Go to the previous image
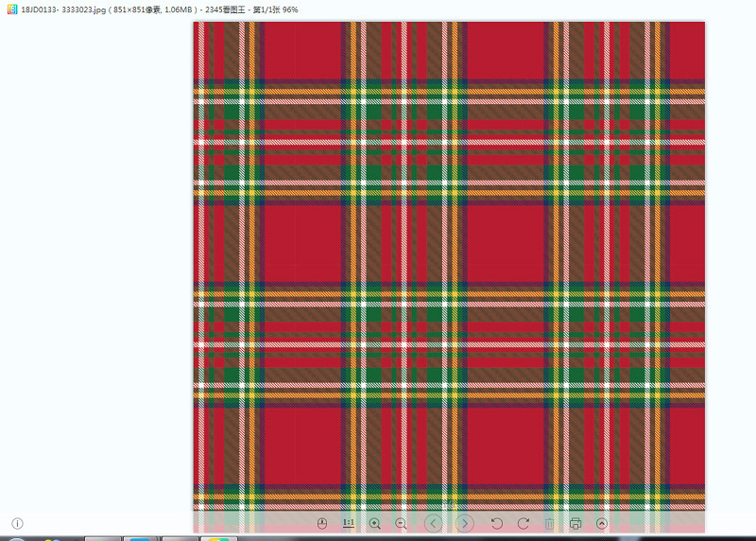Image resolution: width=756 pixels, height=541 pixels. (x=434, y=524)
